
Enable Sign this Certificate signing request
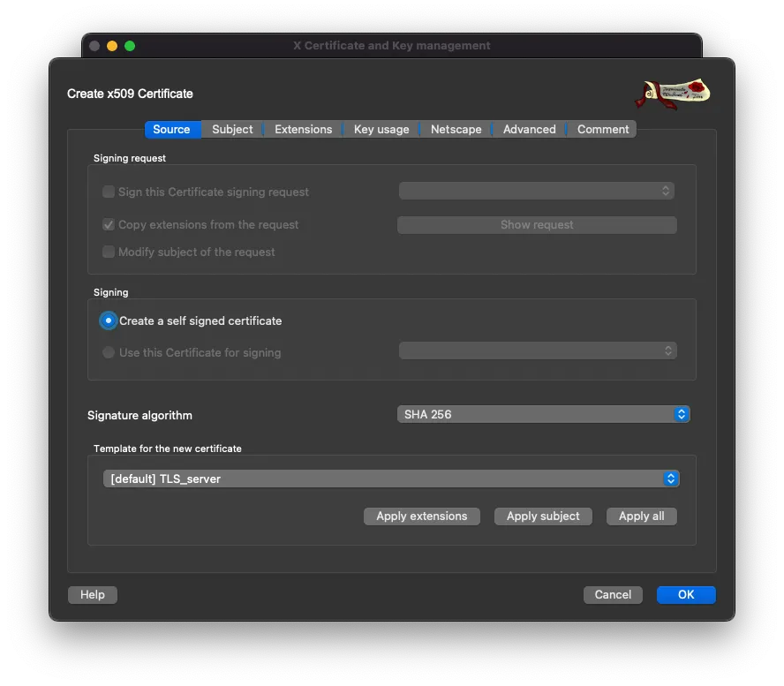tap(108, 192)
